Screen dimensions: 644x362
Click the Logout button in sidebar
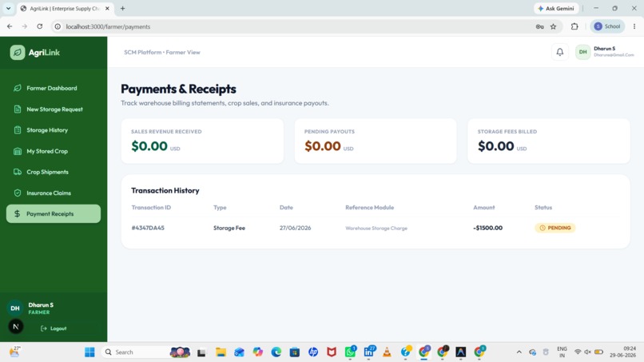(x=54, y=328)
